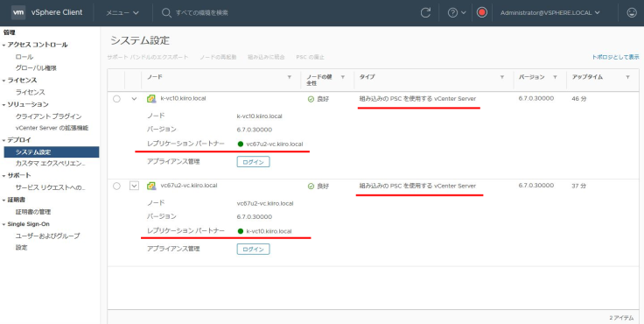Collapse details of k-vc10.kiiro.local row

(134, 99)
